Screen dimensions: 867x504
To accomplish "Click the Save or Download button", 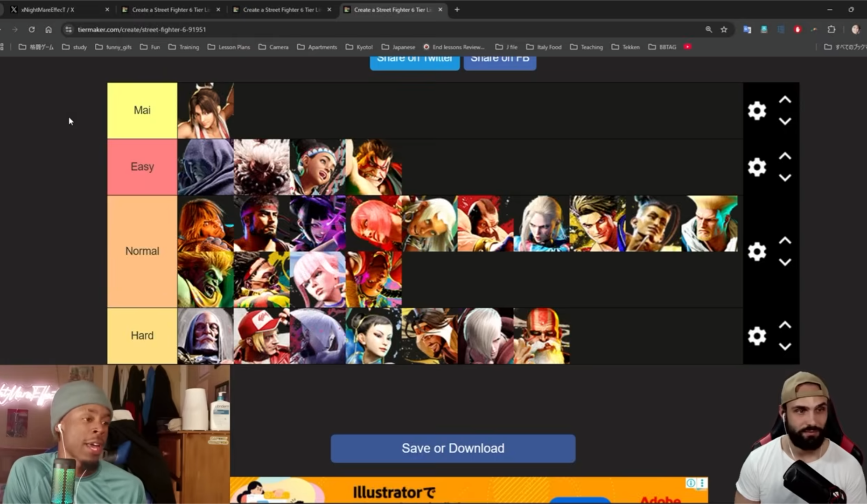I will click(x=453, y=448).
